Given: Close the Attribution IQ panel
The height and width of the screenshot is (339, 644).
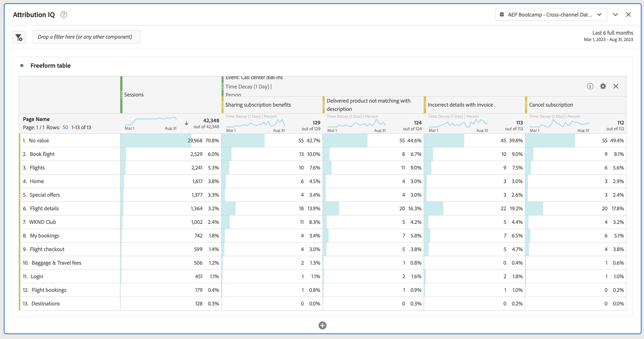Looking at the screenshot, I should [x=628, y=15].
